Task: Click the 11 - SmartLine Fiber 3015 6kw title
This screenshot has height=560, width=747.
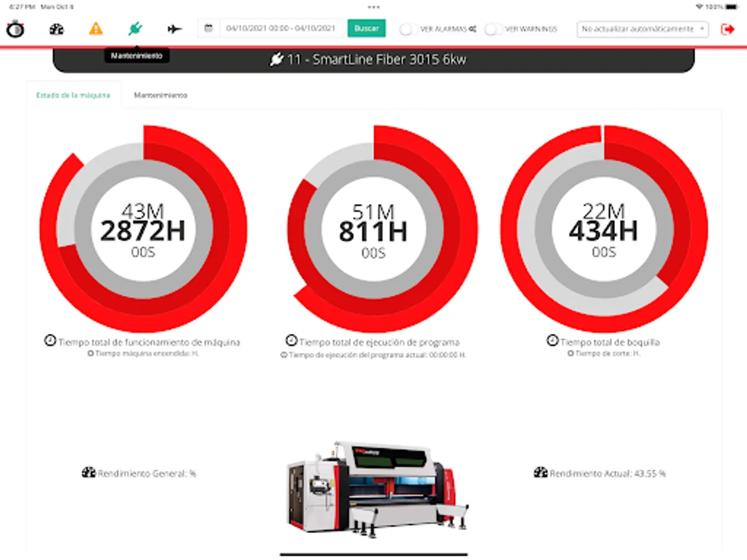Action: pyautogui.click(x=376, y=60)
